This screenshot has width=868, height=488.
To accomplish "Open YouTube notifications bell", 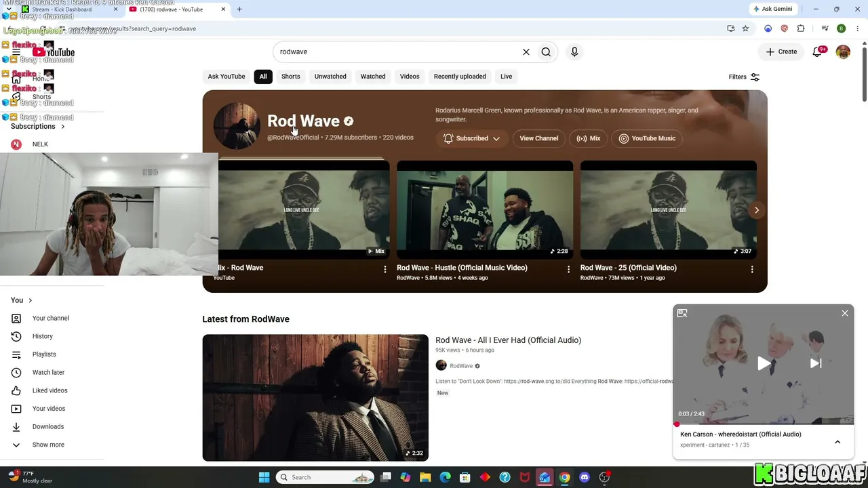I will click(x=818, y=52).
